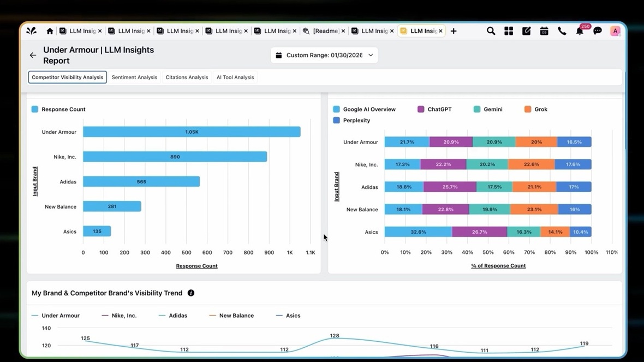Click the back arrow beside report title
Viewport: 644px width, 362px height.
tap(33, 55)
